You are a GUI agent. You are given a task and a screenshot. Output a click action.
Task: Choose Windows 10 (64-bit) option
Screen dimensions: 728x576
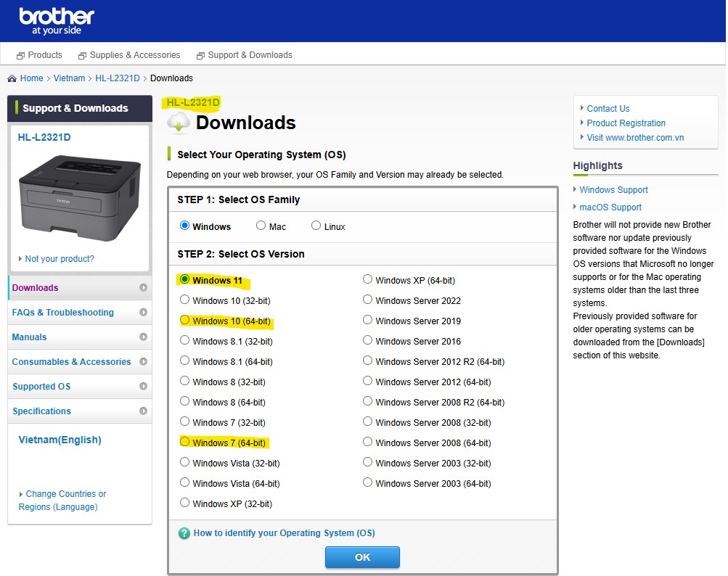coord(185,321)
